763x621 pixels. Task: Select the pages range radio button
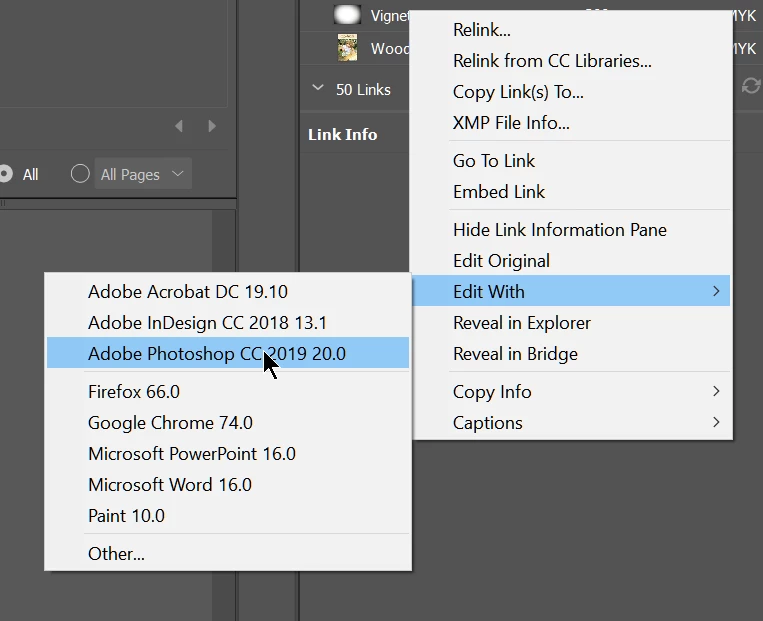click(80, 174)
